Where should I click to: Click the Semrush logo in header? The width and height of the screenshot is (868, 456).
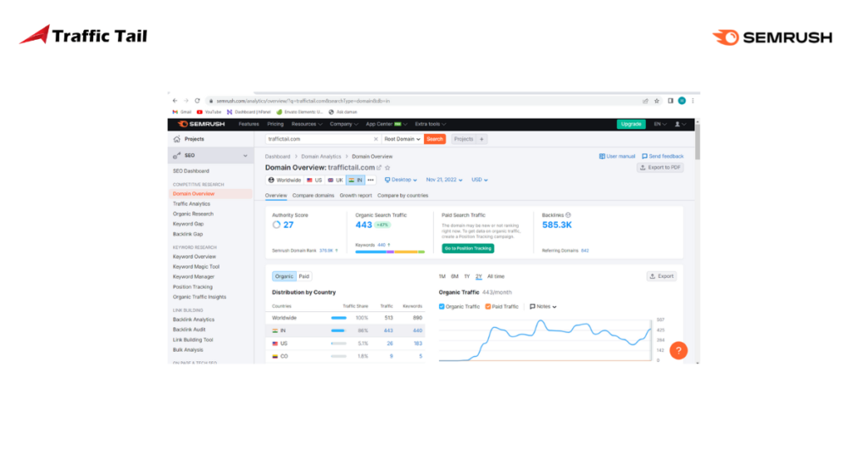198,124
